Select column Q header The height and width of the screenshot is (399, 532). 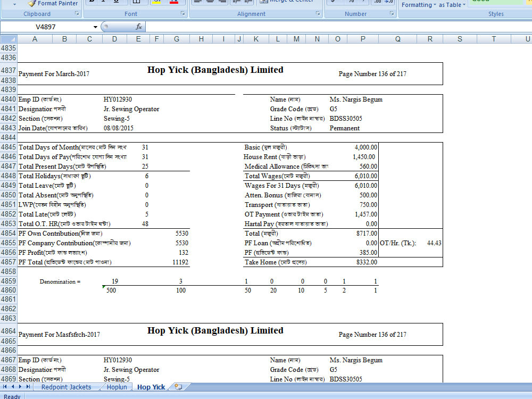point(397,39)
